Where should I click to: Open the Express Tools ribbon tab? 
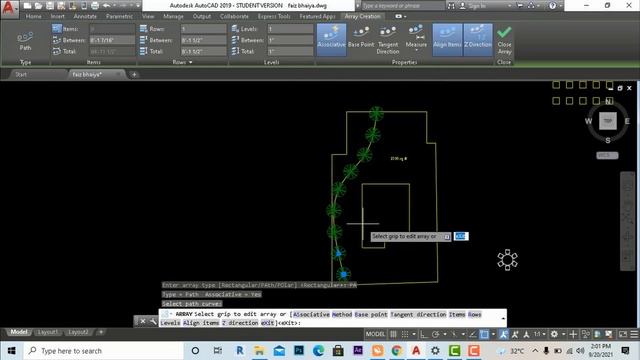point(274,16)
